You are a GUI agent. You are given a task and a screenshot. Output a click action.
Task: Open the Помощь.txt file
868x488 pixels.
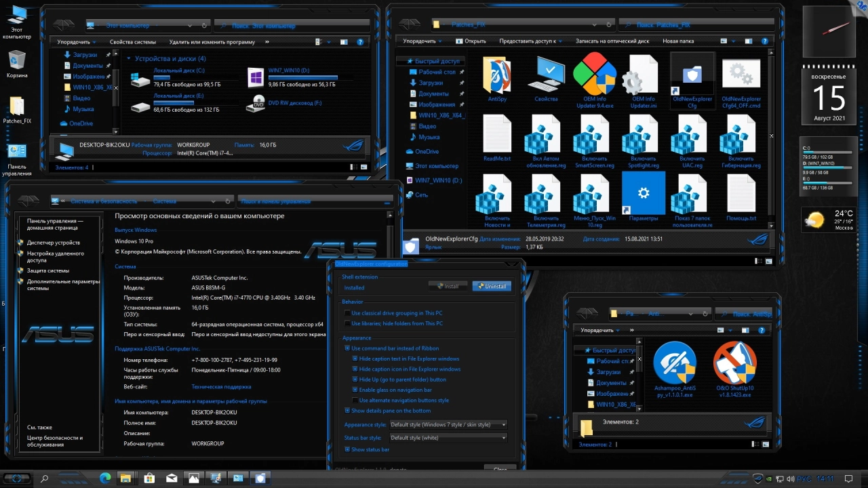click(x=741, y=197)
